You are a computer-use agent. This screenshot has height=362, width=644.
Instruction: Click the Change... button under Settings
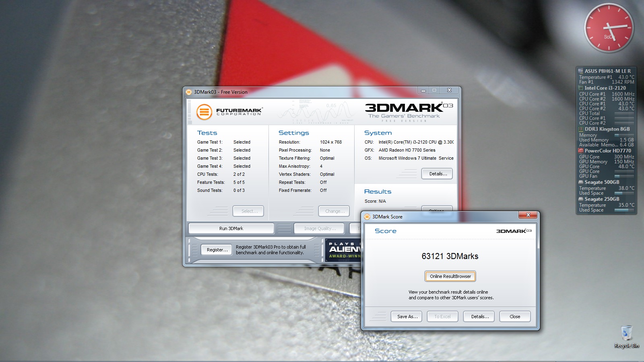coord(334,211)
